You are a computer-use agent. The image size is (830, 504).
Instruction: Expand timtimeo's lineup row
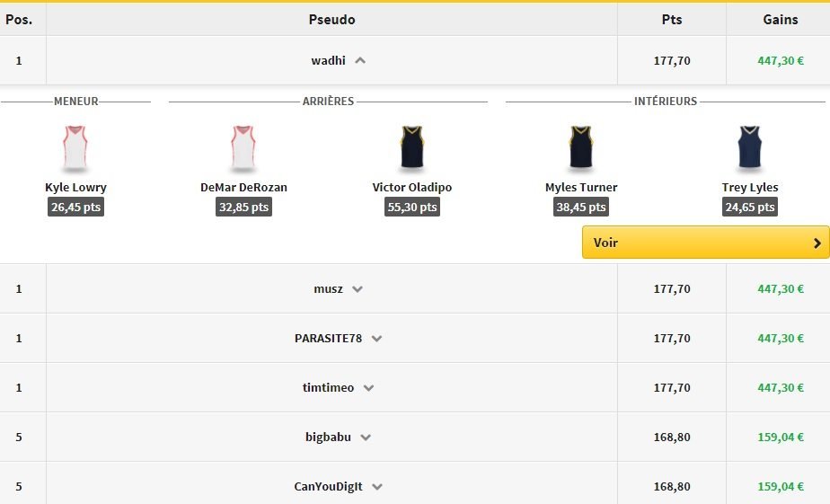[x=368, y=388]
